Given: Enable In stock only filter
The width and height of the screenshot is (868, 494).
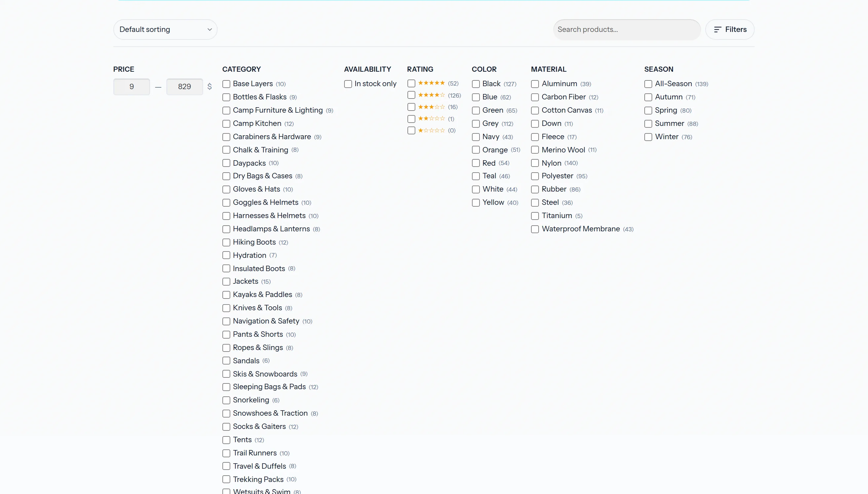Looking at the screenshot, I should point(348,84).
